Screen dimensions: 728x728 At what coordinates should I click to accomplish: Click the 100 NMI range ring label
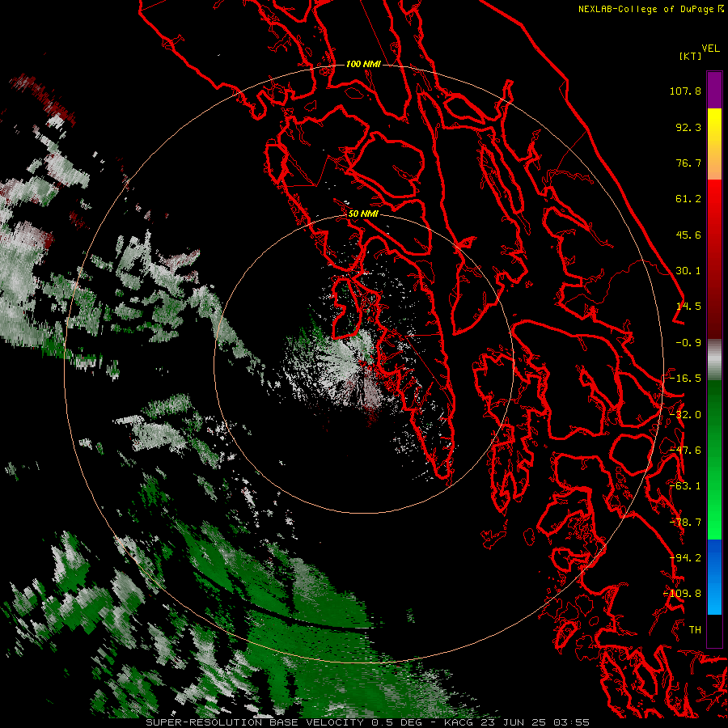tap(363, 64)
